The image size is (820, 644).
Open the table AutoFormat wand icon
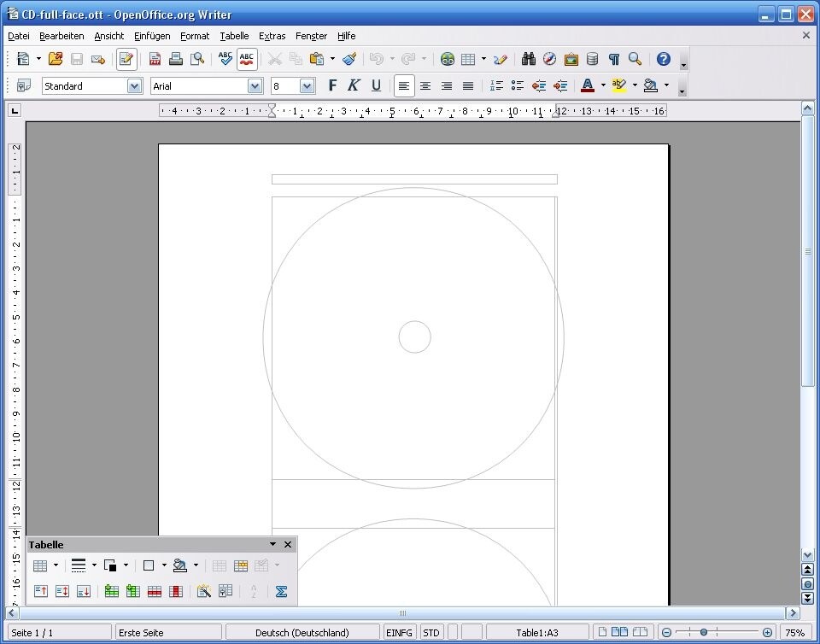pyautogui.click(x=203, y=590)
